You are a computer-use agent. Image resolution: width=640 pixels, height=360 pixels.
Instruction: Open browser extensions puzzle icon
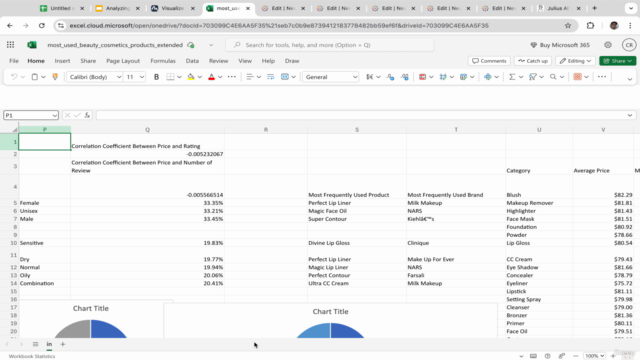[x=590, y=26]
